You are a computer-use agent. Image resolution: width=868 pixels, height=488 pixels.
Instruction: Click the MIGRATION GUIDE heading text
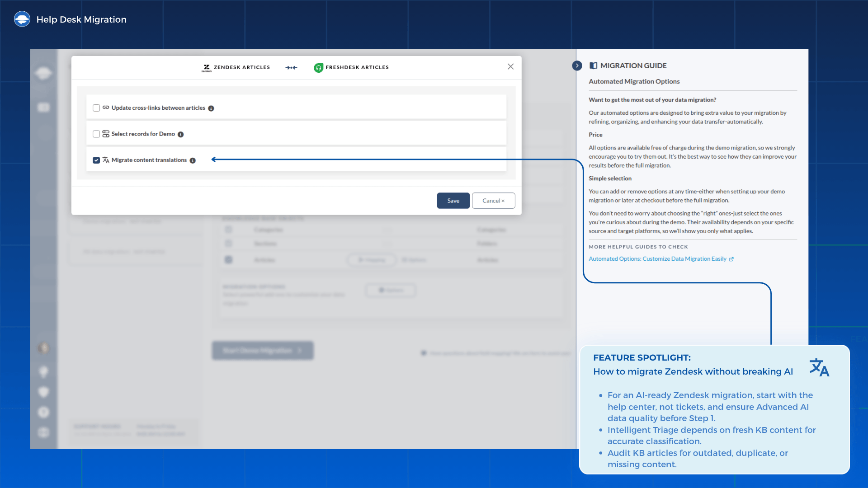[x=633, y=66]
